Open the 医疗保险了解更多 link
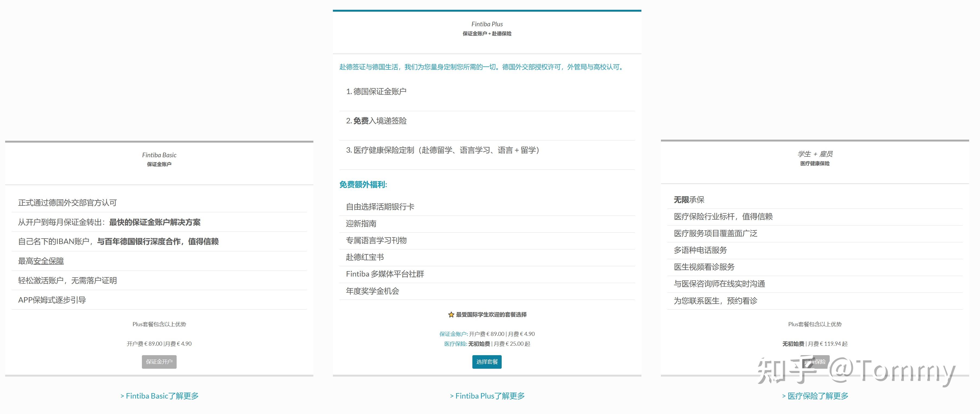The width and height of the screenshot is (980, 414). pos(815,396)
